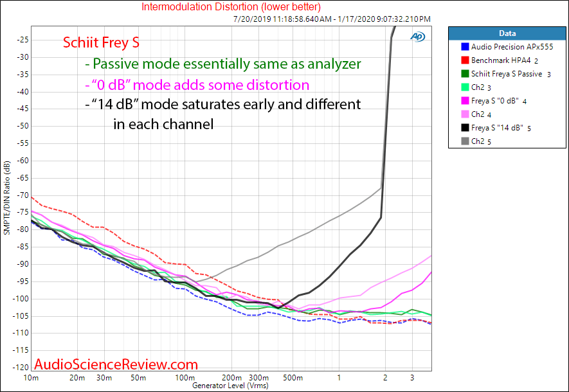Click the SMPTE/DIN Ratio (dB) axis title
Viewport: 569px width, 392px height.
6,198
